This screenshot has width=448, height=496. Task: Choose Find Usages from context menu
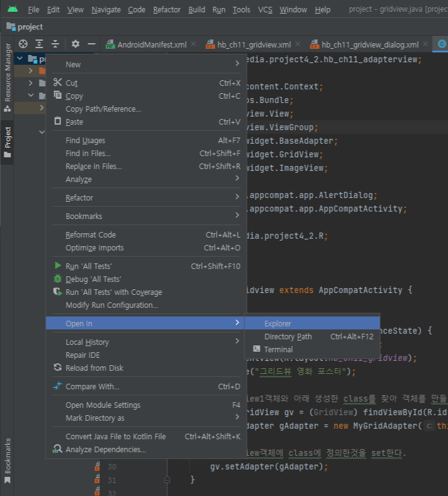tap(146, 141)
